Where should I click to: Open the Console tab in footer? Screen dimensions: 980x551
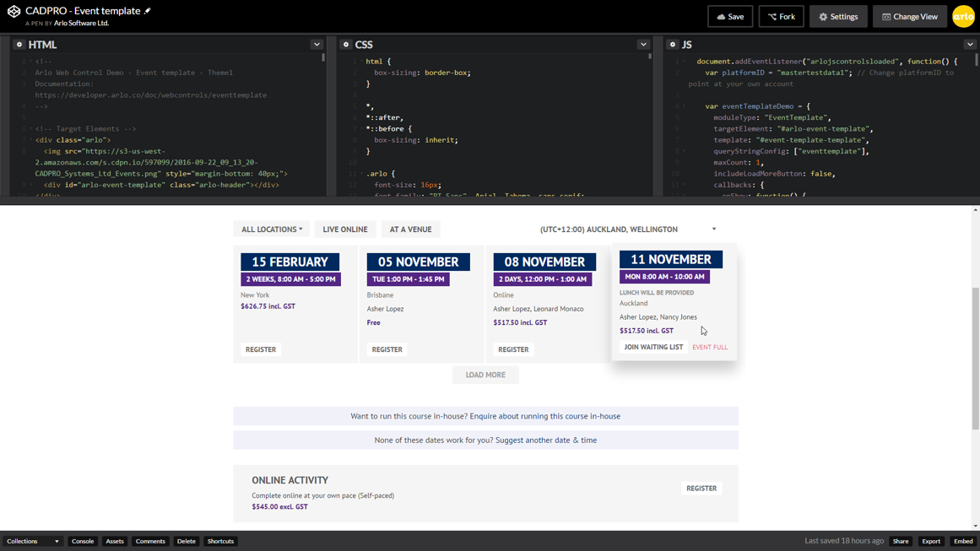point(83,541)
